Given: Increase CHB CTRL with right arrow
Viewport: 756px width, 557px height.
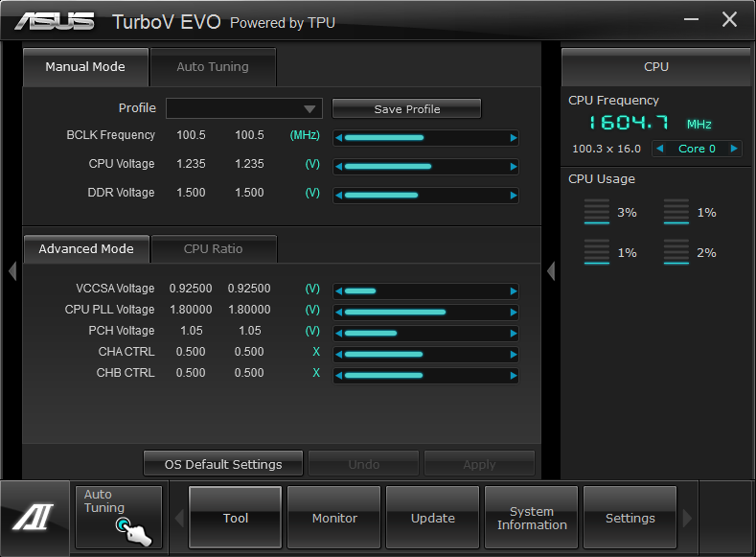Looking at the screenshot, I should pos(514,376).
